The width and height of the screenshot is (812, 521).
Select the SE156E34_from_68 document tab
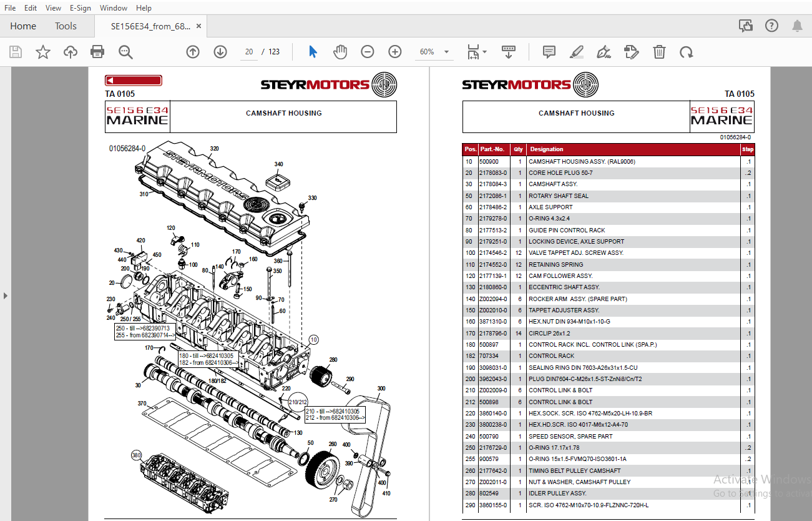click(150, 26)
